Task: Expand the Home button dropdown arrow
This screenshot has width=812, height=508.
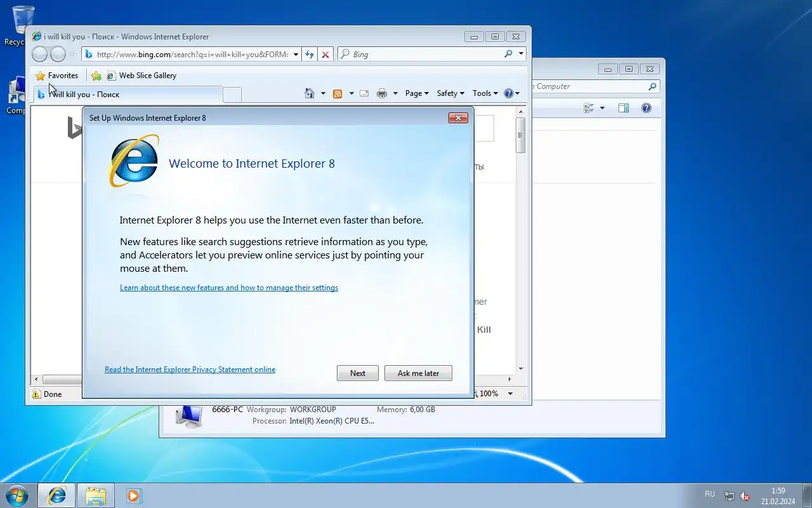Action: pos(323,93)
